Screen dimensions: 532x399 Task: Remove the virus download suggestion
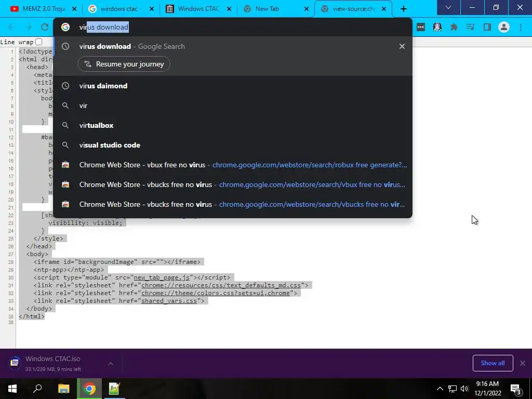(402, 46)
